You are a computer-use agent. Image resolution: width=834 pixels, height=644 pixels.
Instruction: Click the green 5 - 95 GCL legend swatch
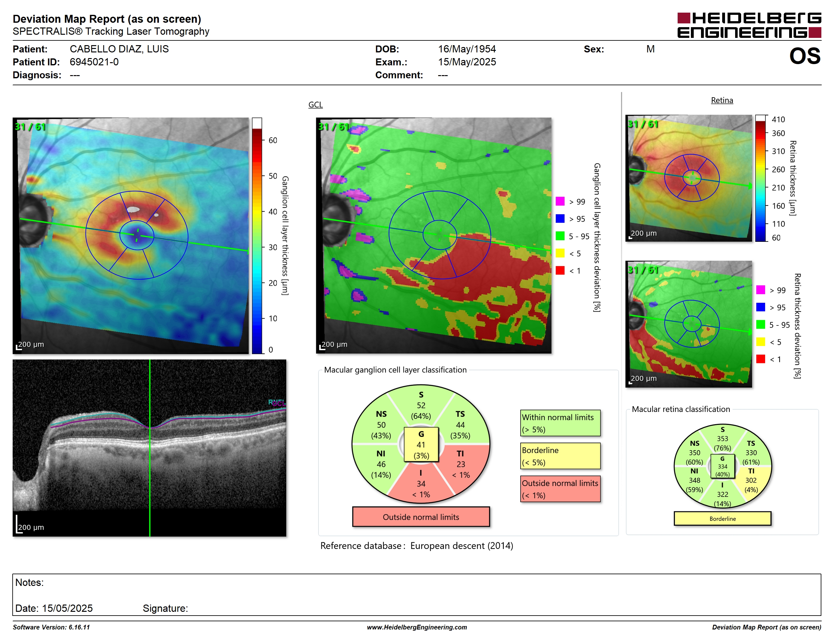click(x=560, y=236)
